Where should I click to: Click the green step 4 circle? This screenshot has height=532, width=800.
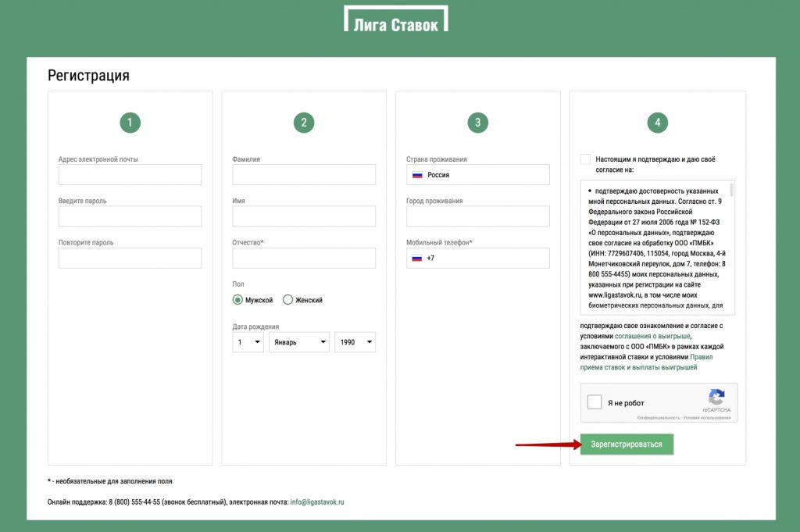[x=657, y=122]
